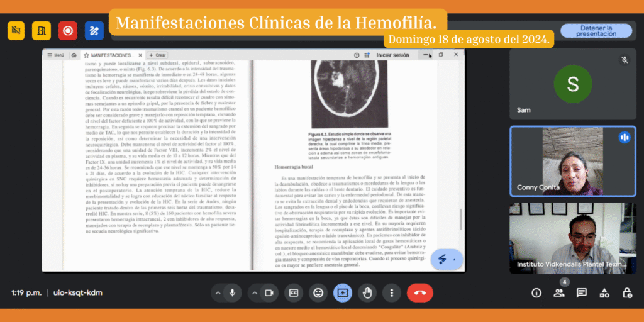
Task: Hang up with the red leave call button
Action: [x=419, y=292]
